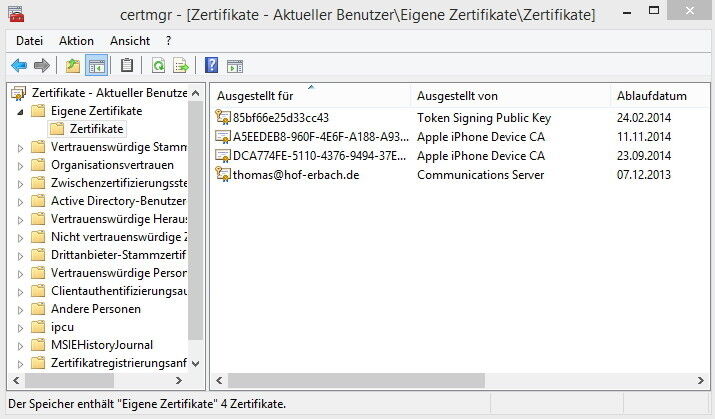
Task: Click the up one level folder icon
Action: (x=73, y=66)
